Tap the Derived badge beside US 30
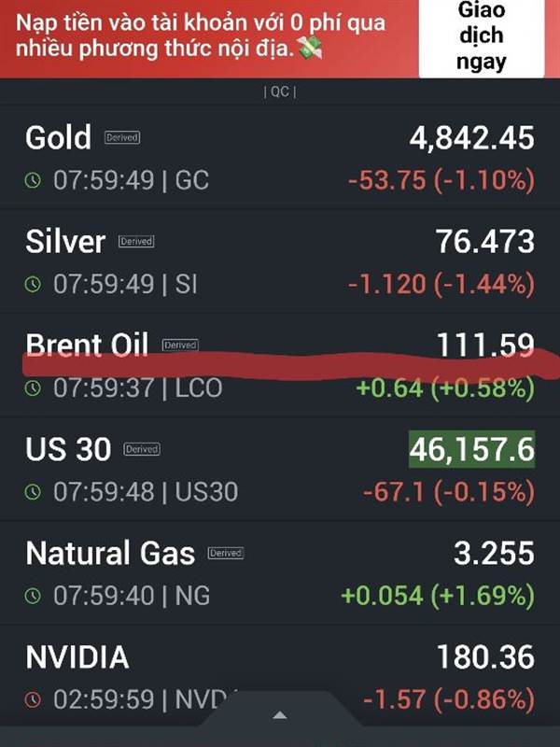Image resolution: width=560 pixels, height=747 pixels. (x=144, y=449)
